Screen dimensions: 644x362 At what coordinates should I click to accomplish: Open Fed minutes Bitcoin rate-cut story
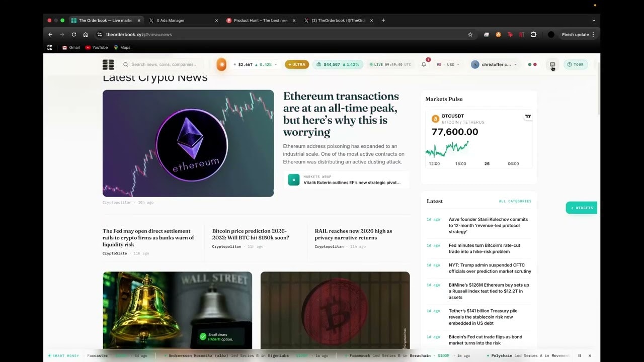coord(485,248)
